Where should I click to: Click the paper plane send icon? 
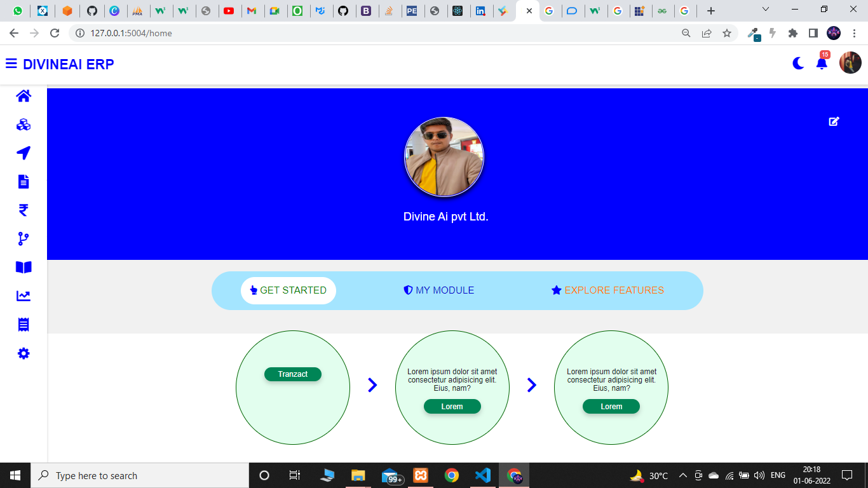click(23, 152)
